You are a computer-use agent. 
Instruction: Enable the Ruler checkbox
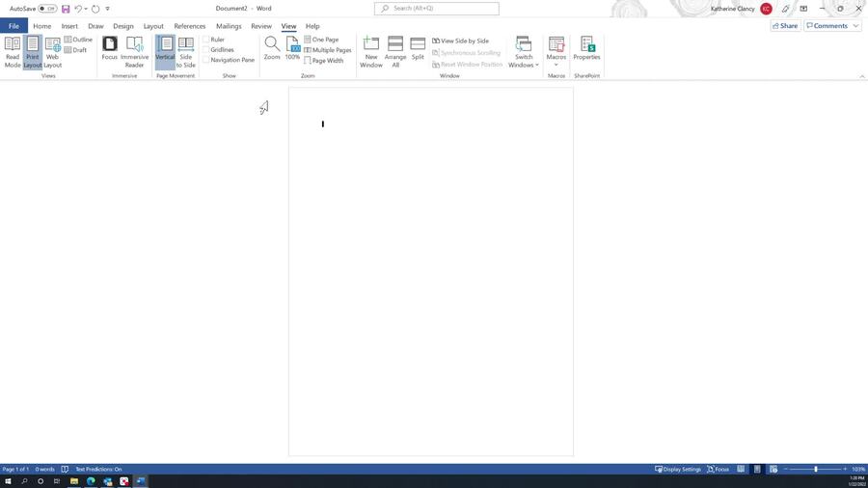click(x=206, y=40)
